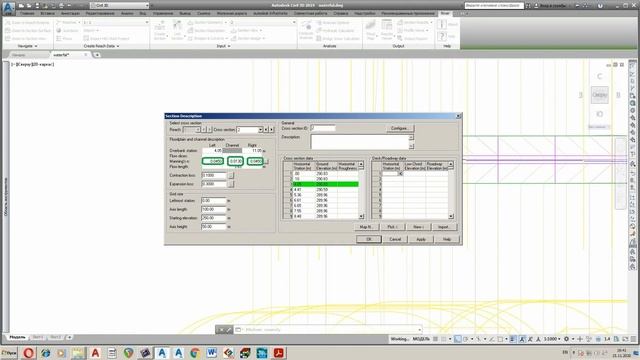Expand the Create Reach Data ribbon panel
Viewport: 640px width, 360px height.
(101, 46)
